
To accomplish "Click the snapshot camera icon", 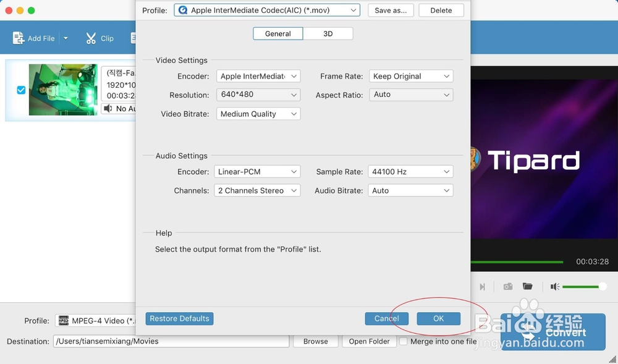I will 507,286.
